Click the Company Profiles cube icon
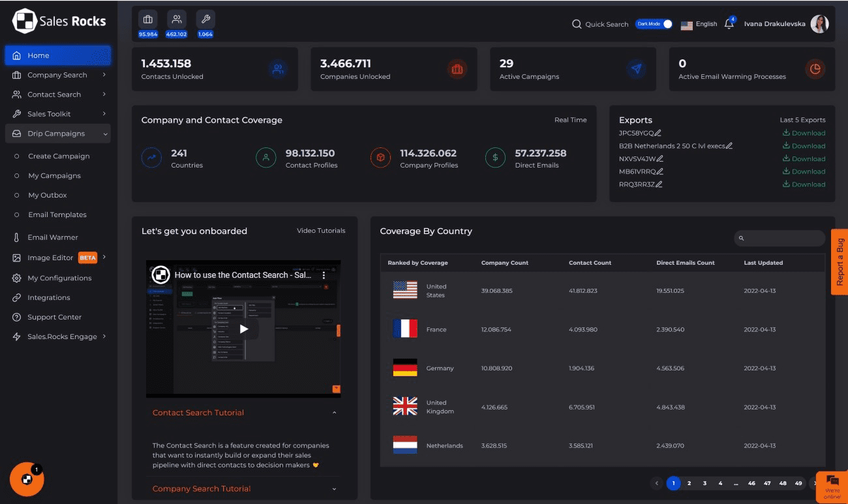 click(x=380, y=158)
